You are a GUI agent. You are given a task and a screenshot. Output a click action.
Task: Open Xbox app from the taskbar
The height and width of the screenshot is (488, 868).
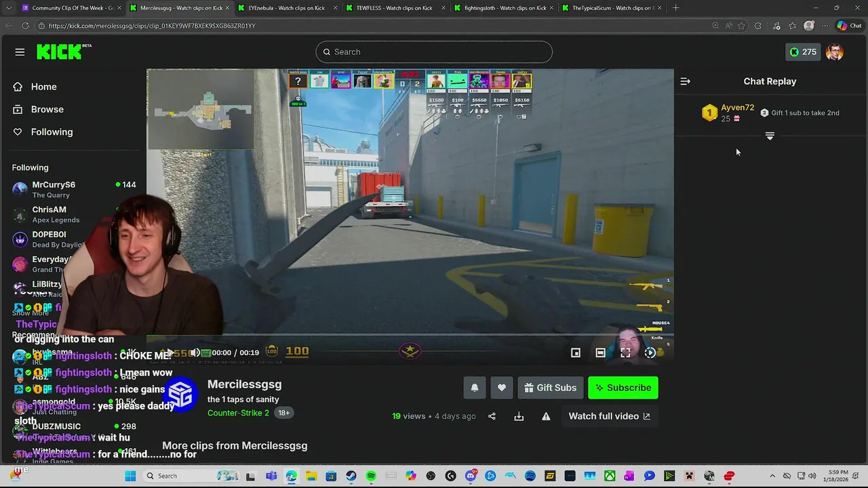[610, 476]
